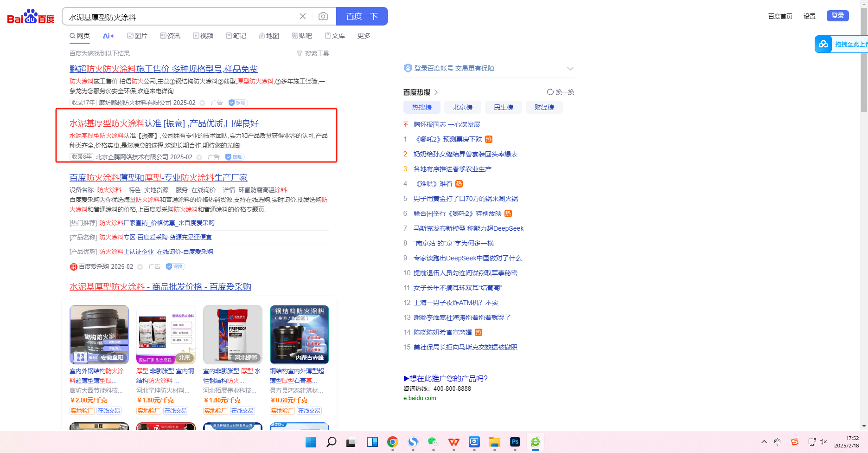Viewport: 868px width, 453px height.
Task: Switch to the 图片 search tab
Action: click(x=137, y=36)
